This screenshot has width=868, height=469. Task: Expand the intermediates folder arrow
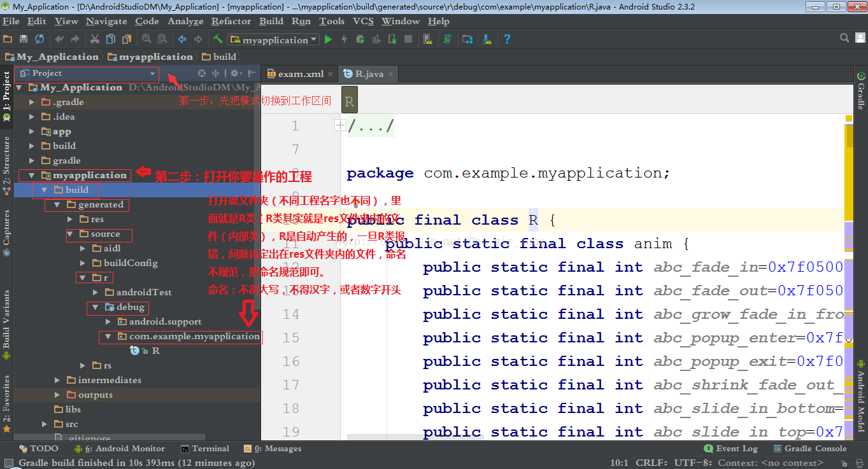click(x=57, y=380)
